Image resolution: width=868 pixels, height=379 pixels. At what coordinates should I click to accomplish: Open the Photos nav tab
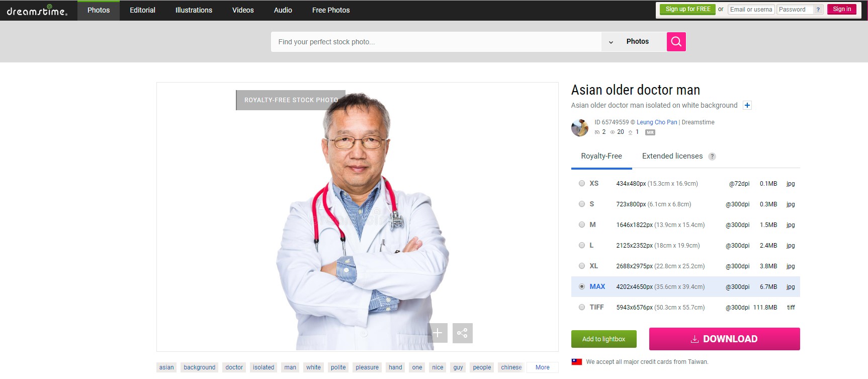coord(99,10)
